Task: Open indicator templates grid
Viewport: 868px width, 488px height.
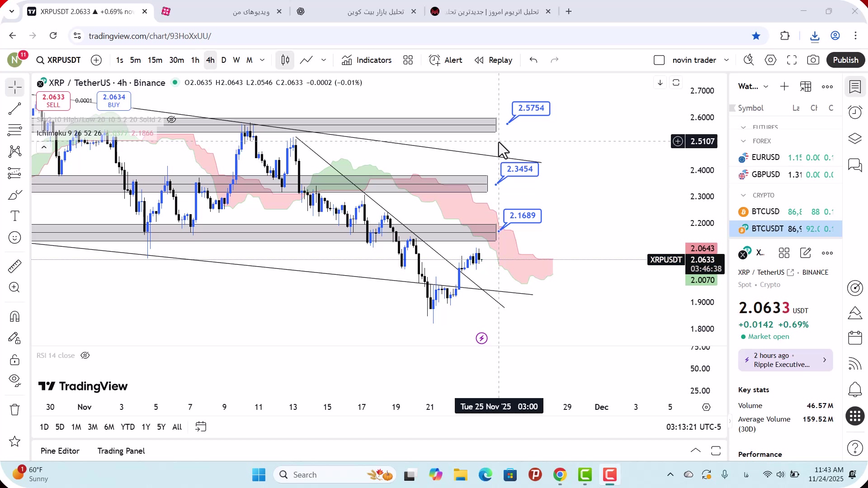Action: [408, 60]
